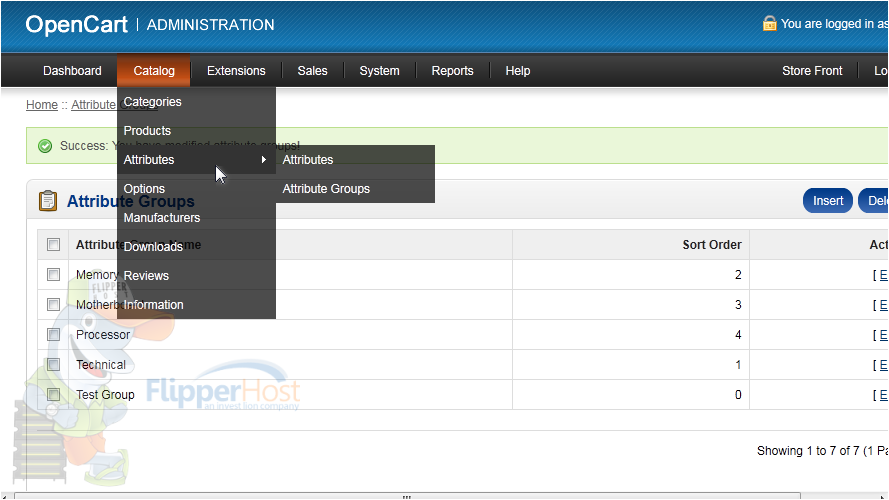Image resolution: width=889 pixels, height=500 pixels.
Task: Select Manufacturers in Catalog dropdown
Action: (196, 218)
